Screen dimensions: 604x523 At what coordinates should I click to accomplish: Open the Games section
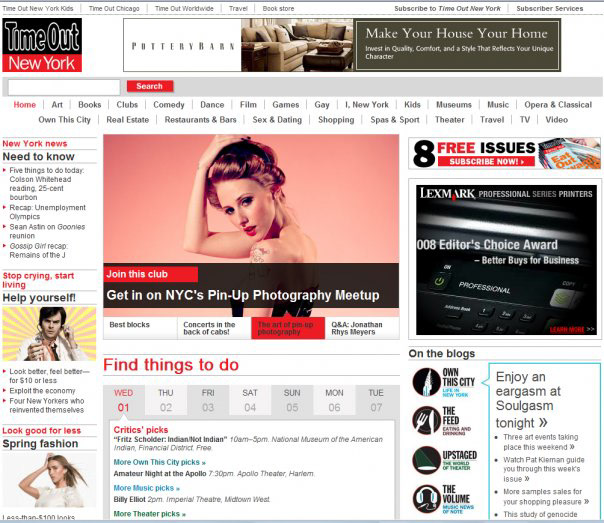pyautogui.click(x=286, y=105)
